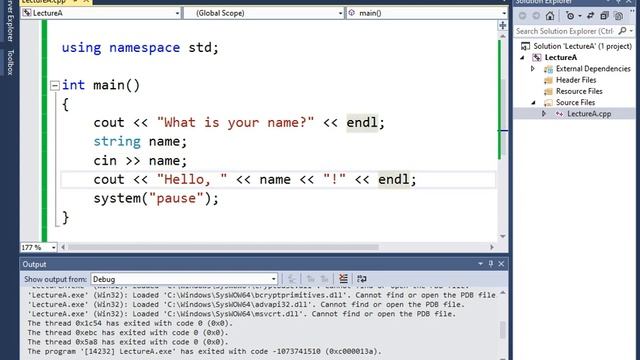This screenshot has width=640, height=360.
Task: Collapse the Source Files node
Action: (x=533, y=102)
